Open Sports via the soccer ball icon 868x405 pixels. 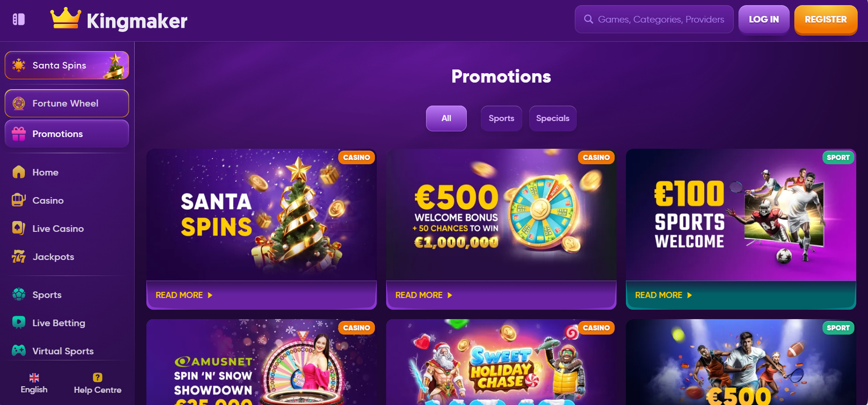point(19,295)
